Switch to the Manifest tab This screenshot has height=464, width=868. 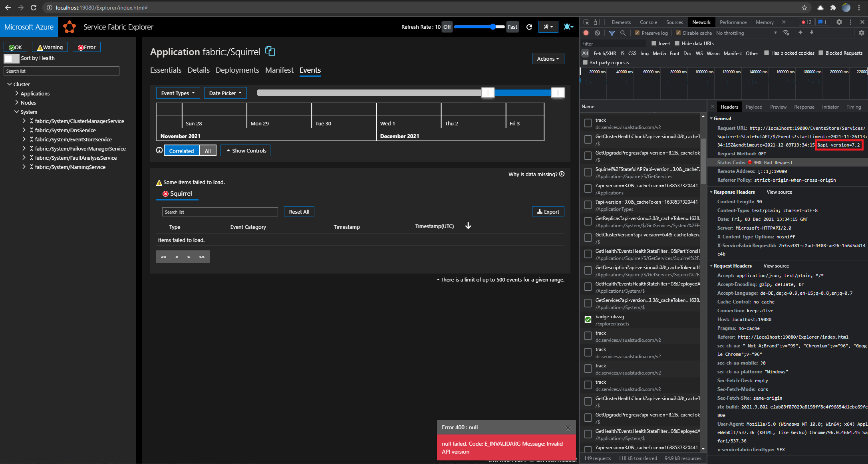coord(279,70)
